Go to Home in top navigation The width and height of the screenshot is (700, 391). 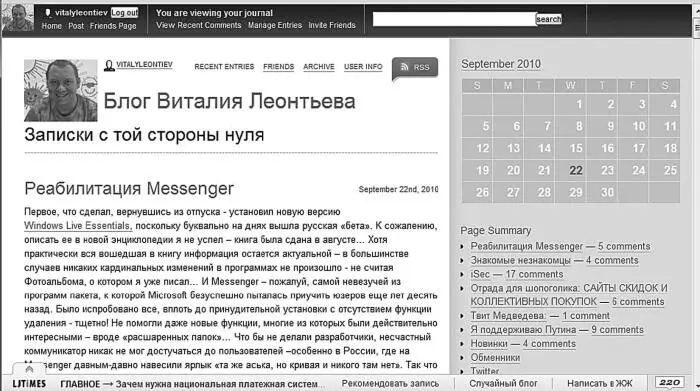coord(52,26)
